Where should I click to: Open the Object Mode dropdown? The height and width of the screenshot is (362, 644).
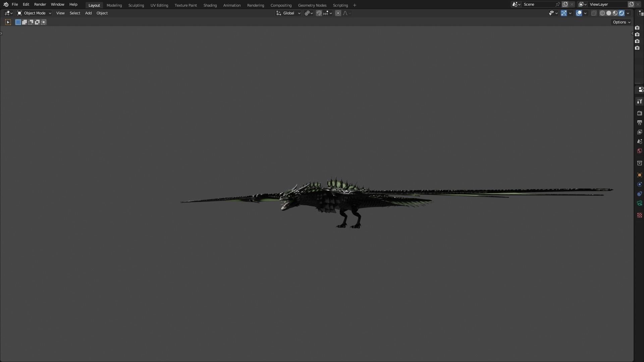tap(34, 13)
